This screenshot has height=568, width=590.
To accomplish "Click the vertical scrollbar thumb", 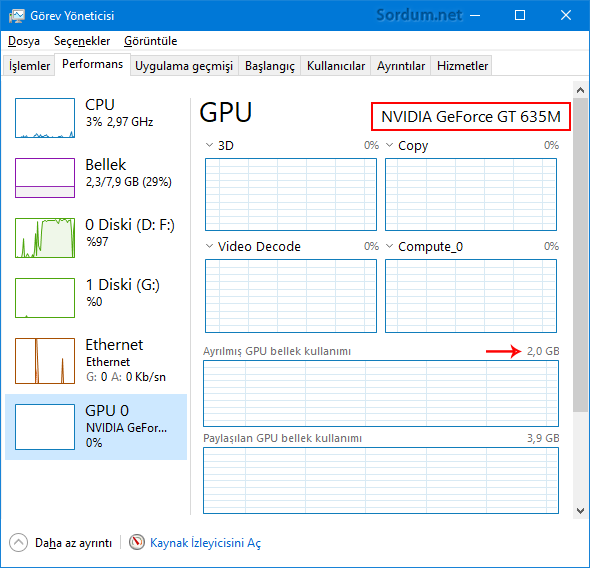I will (580, 255).
